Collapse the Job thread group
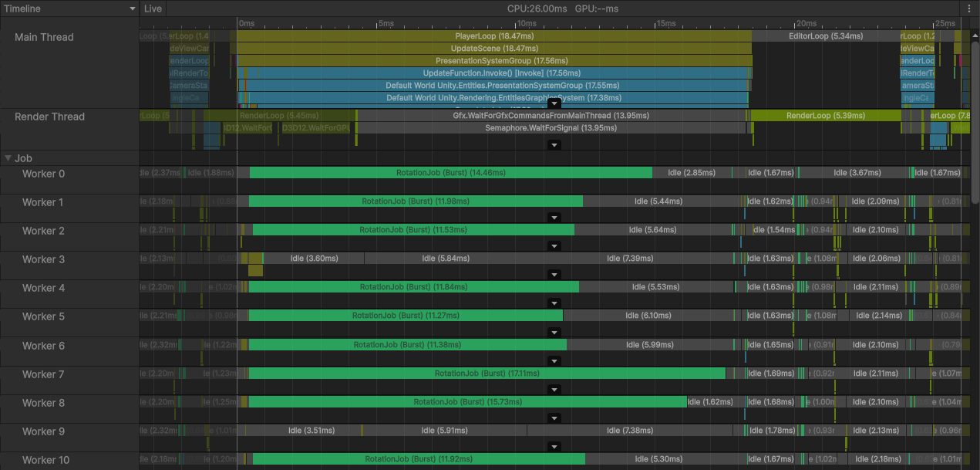The height and width of the screenshot is (470, 980). coord(9,158)
